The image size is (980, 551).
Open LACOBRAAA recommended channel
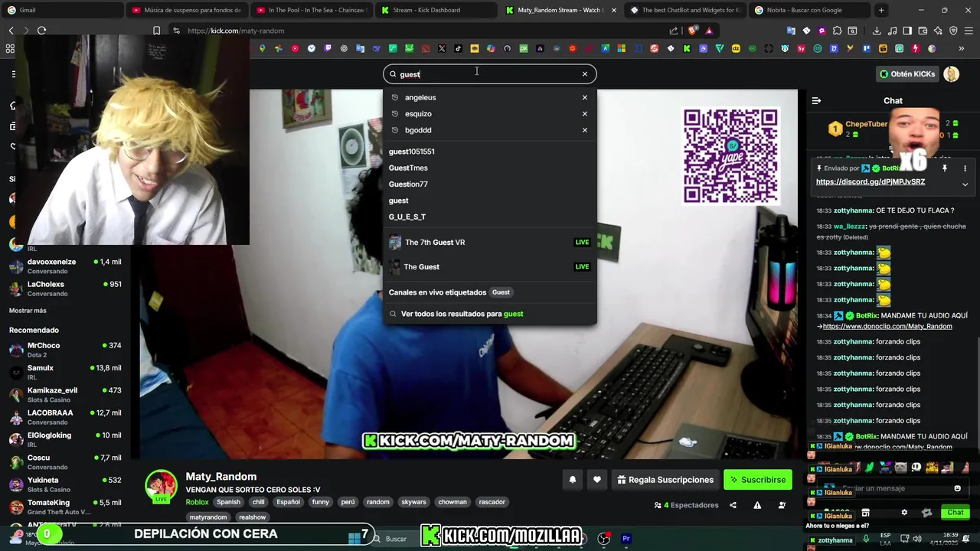(x=65, y=417)
